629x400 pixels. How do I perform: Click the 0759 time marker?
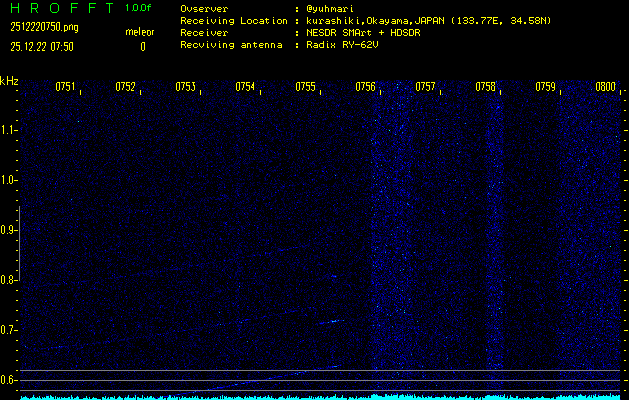[x=546, y=87]
